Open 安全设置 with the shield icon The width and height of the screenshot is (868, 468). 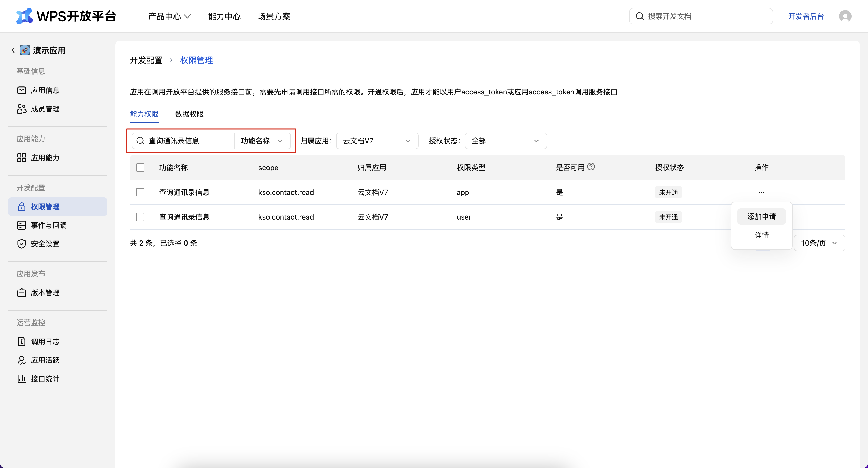tap(45, 244)
